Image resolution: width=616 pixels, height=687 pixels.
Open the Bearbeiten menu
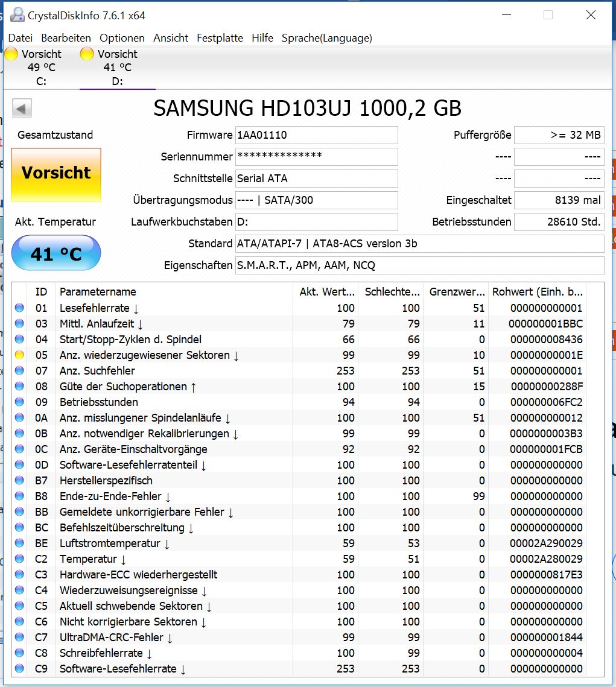point(66,38)
